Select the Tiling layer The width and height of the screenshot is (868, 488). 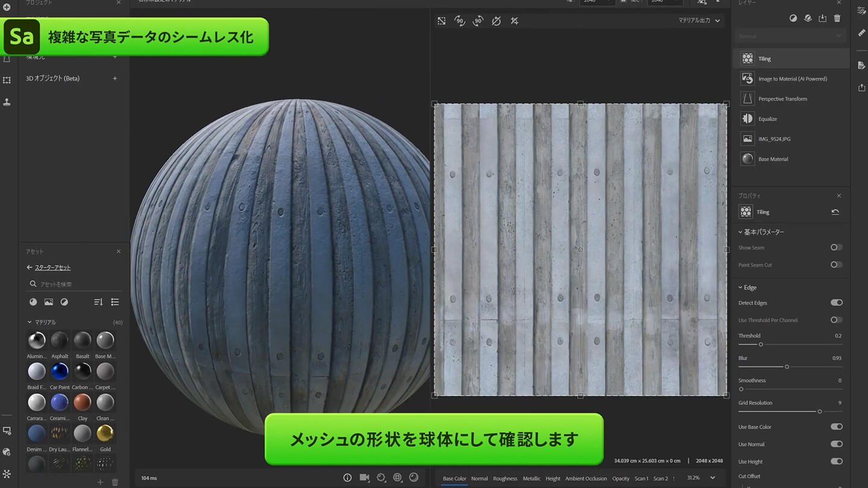pyautogui.click(x=791, y=58)
